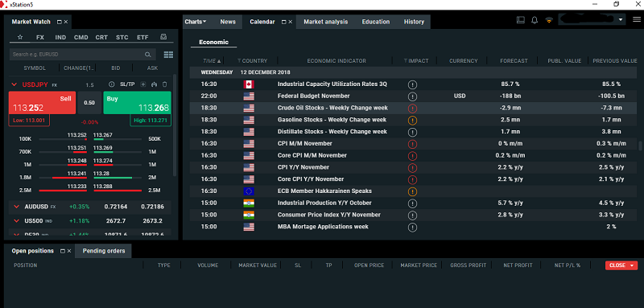
Task: Click impact icon for Crude Oil Stocks row
Action: pyautogui.click(x=412, y=109)
